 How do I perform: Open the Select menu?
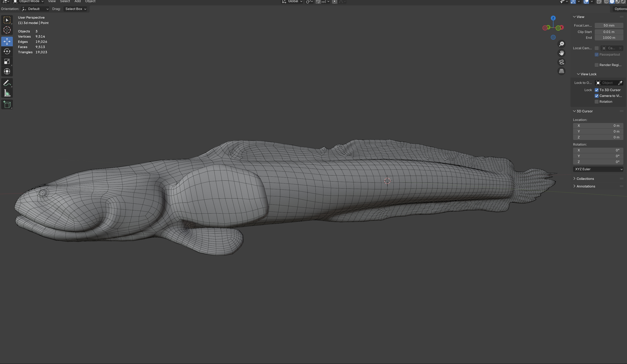pyautogui.click(x=65, y=1)
